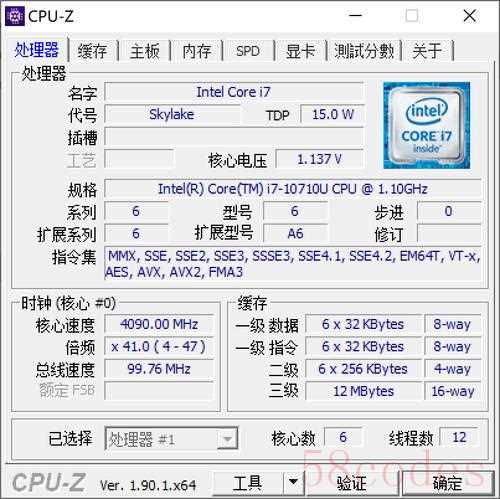
Task: Click the Intel Core i7 logo badge
Action: (x=426, y=125)
